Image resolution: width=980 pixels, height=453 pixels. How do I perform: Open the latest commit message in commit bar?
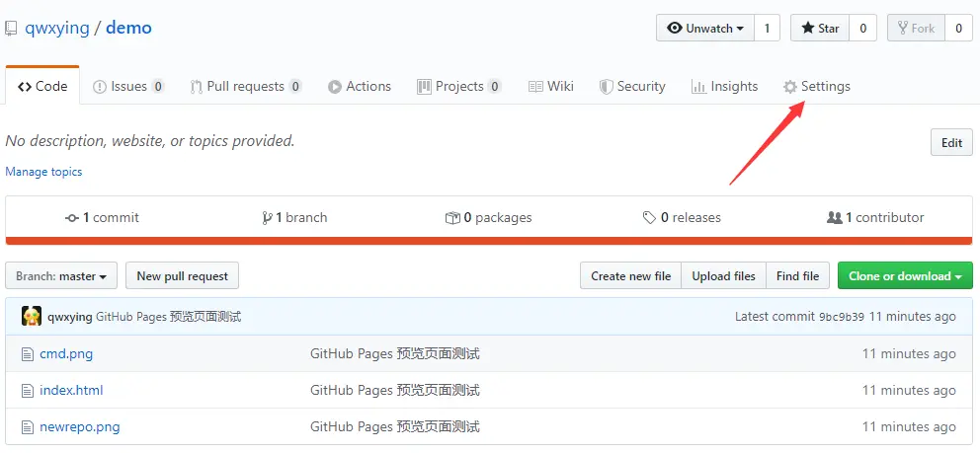169,317
